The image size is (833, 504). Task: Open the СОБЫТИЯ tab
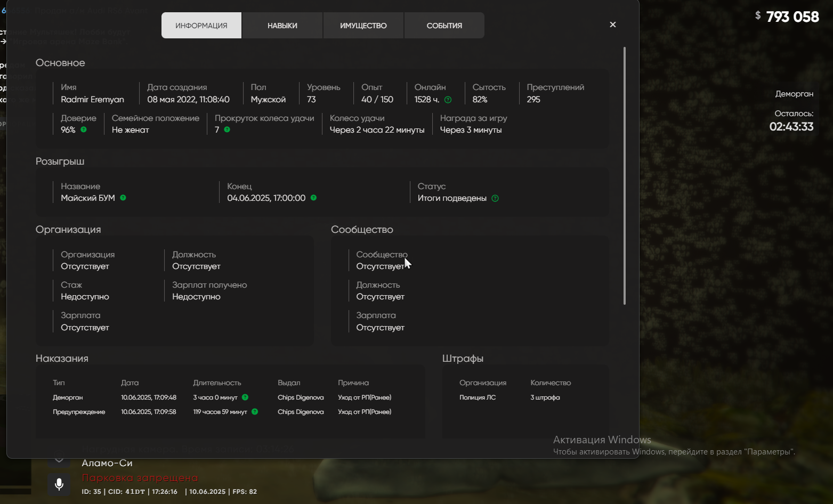(444, 26)
